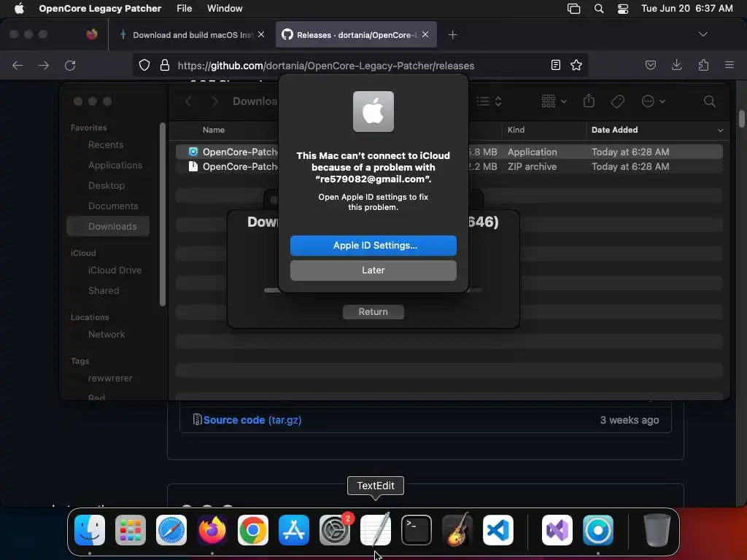The width and height of the screenshot is (747, 560).
Task: Dismiss the iCloud dialog with Later
Action: point(373,270)
